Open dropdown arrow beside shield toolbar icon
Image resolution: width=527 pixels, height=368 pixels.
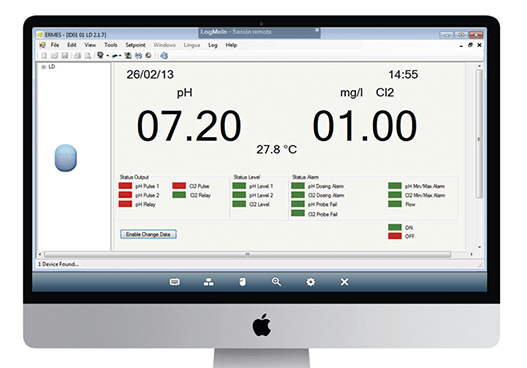[x=108, y=56]
